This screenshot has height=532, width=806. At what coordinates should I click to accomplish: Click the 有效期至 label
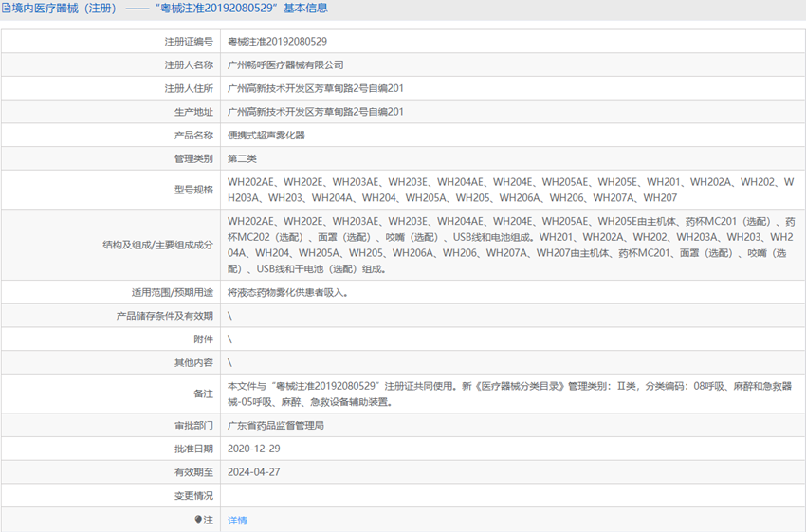[x=193, y=472]
